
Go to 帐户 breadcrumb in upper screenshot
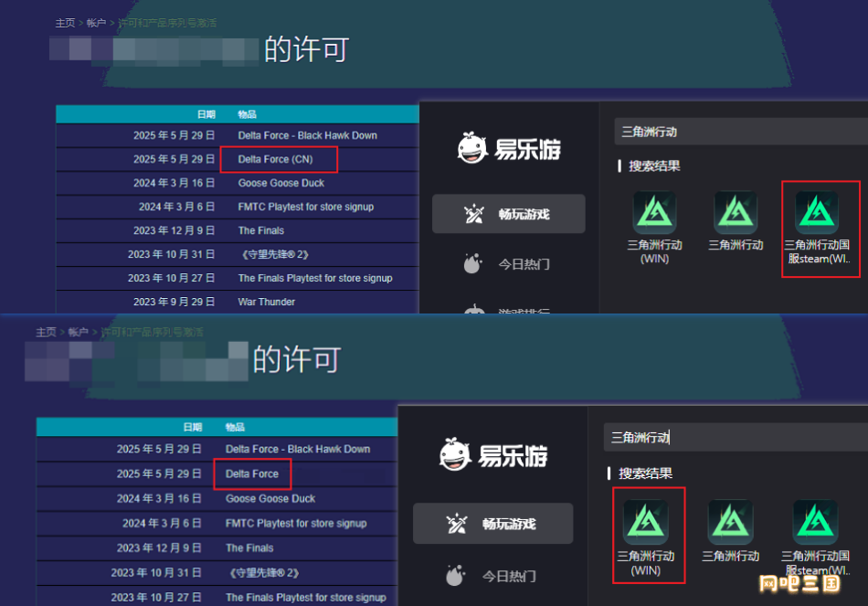(x=96, y=23)
